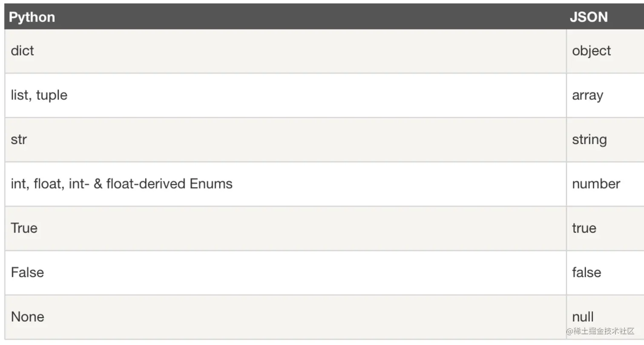Click capitalized False in the Python column
This screenshot has width=644, height=345.
[27, 273]
